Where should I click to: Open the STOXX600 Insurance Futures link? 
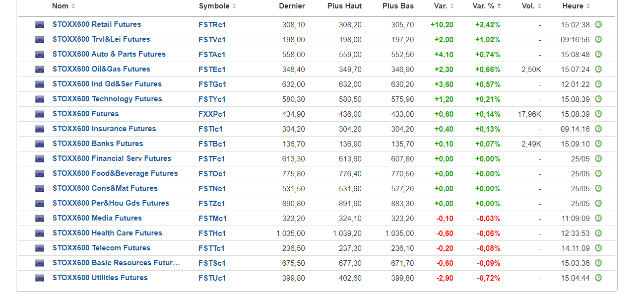click(104, 129)
